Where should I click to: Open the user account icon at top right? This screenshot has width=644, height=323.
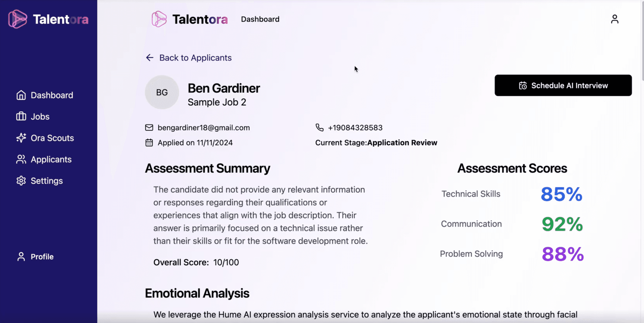614,19
